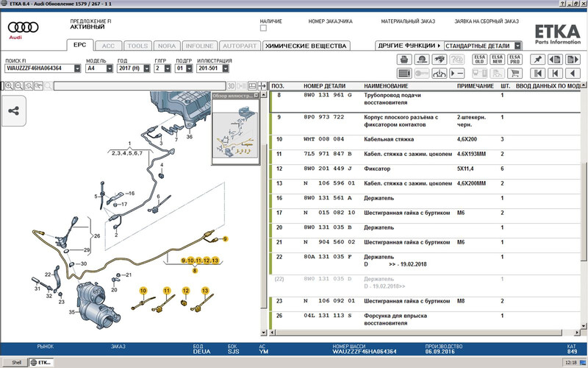This screenshot has width=588, height=368.
Task: Select the TOOLS tab
Action: pyautogui.click(x=137, y=46)
